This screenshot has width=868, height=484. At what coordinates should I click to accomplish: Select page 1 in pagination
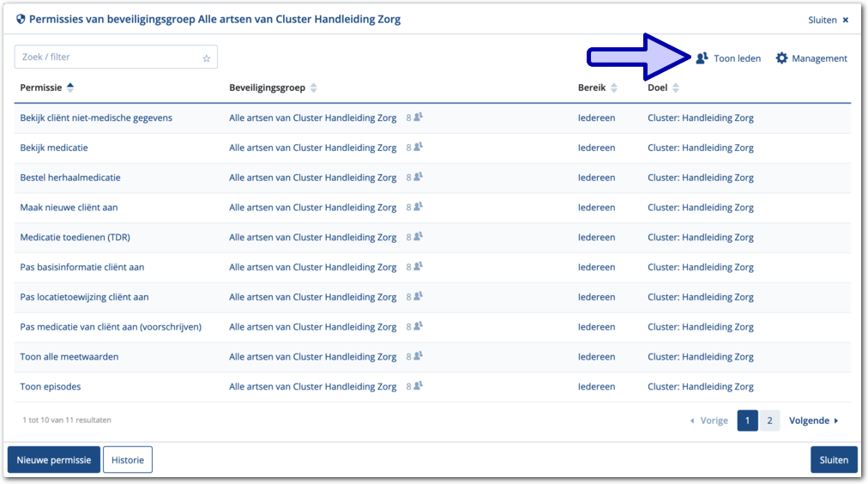tap(747, 420)
